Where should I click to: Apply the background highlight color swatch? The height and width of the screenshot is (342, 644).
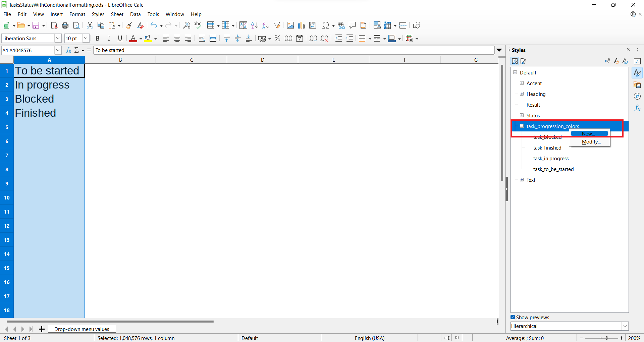point(148,39)
